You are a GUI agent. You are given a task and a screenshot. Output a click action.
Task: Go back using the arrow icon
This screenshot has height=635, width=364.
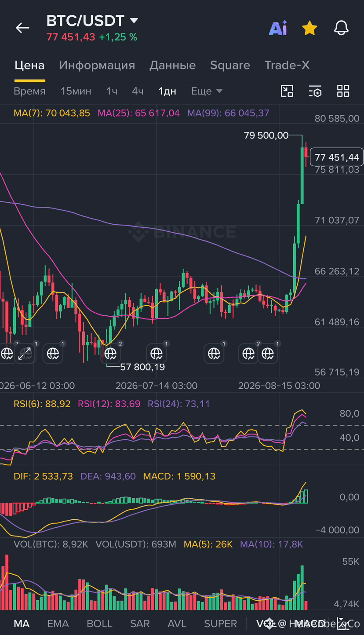point(22,28)
